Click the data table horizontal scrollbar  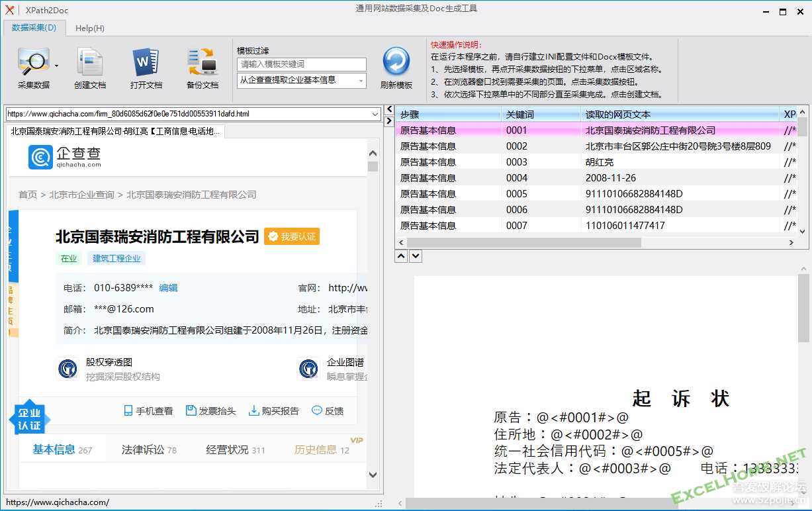[x=523, y=243]
